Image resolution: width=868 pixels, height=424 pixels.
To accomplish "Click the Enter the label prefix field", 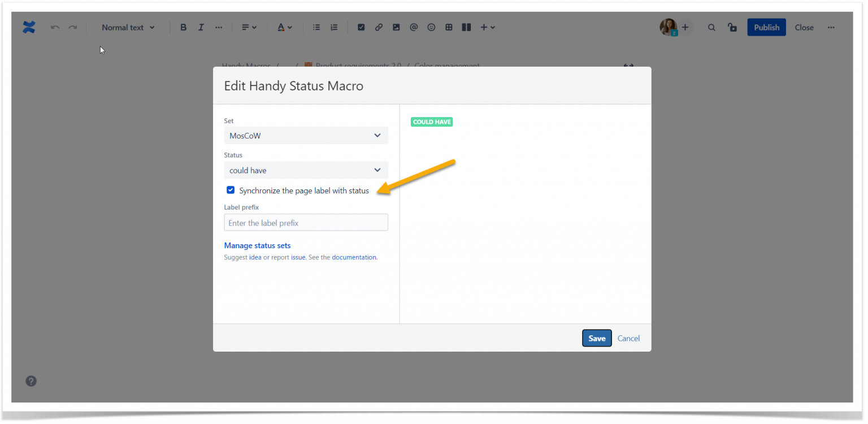I will click(306, 222).
